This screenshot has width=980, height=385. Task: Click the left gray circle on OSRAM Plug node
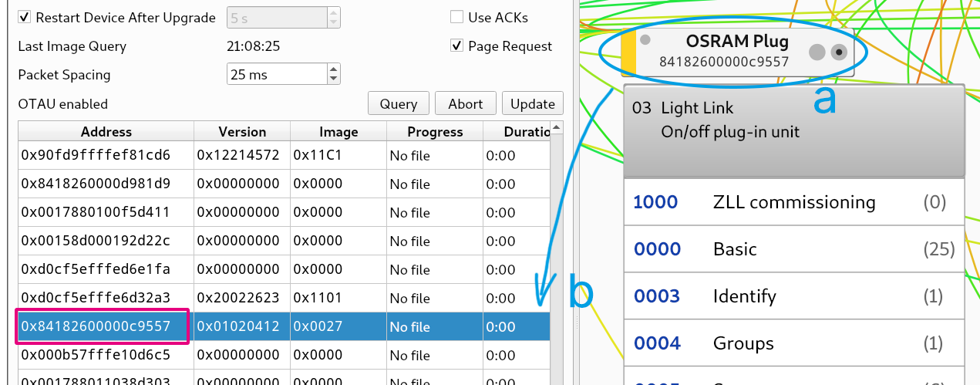click(x=817, y=52)
